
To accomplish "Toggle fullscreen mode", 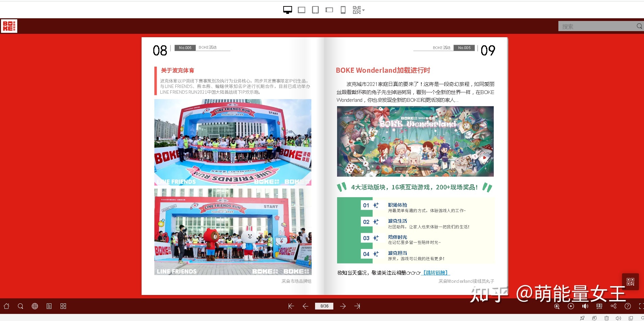I will pyautogui.click(x=641, y=306).
